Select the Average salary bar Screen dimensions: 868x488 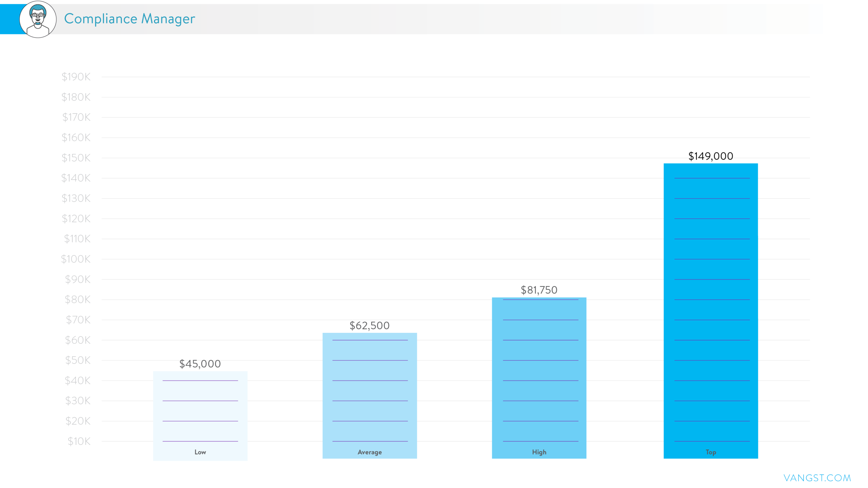tap(370, 391)
